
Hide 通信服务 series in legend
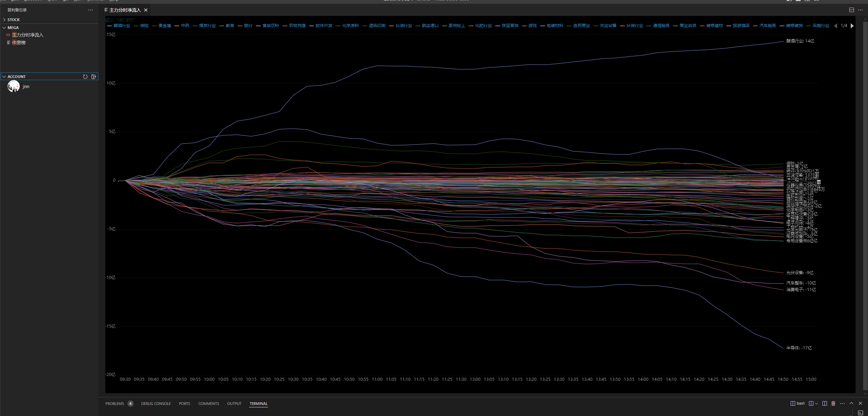[658, 26]
